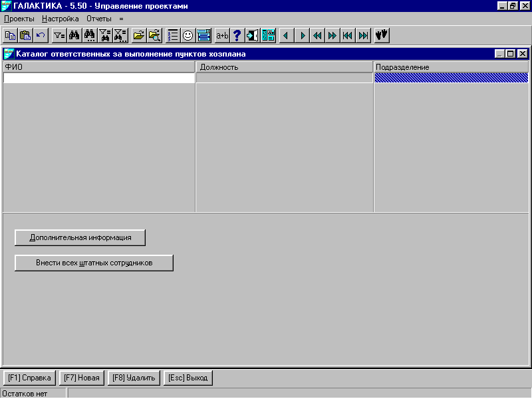Open the = menu item

click(x=122, y=19)
